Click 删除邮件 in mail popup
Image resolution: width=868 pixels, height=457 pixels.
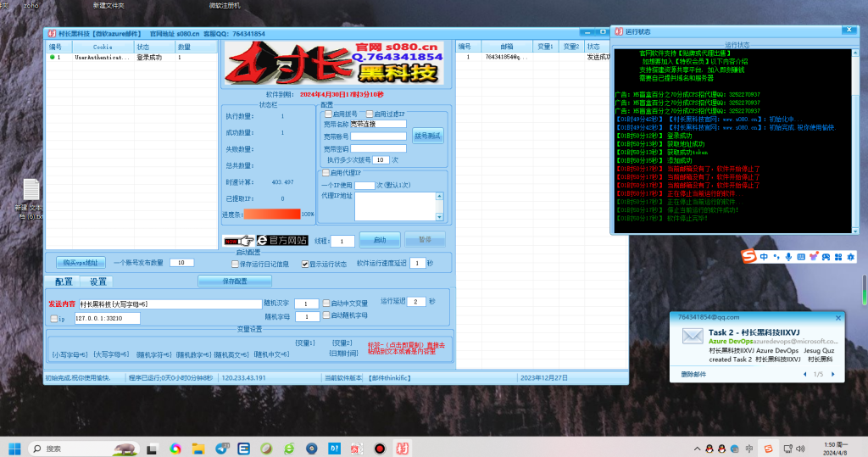693,375
